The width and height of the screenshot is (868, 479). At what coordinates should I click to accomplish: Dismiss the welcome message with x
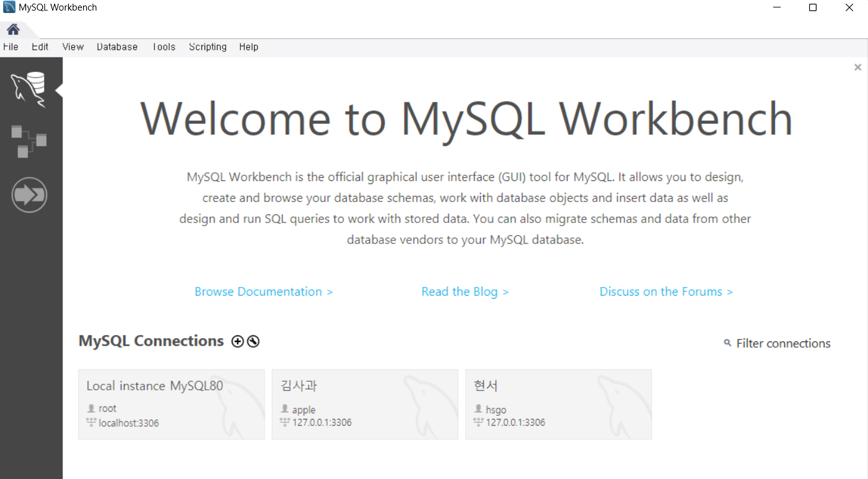(857, 68)
